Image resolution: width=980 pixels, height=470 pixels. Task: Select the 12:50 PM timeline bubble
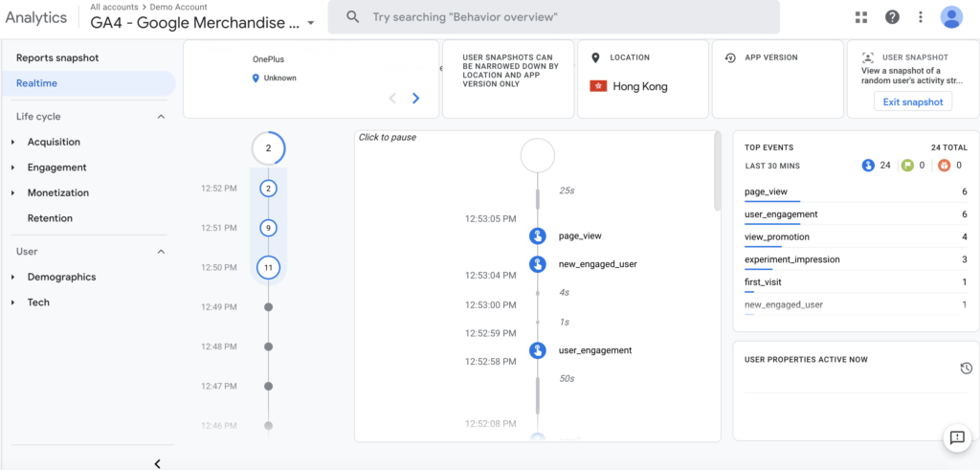(x=268, y=268)
